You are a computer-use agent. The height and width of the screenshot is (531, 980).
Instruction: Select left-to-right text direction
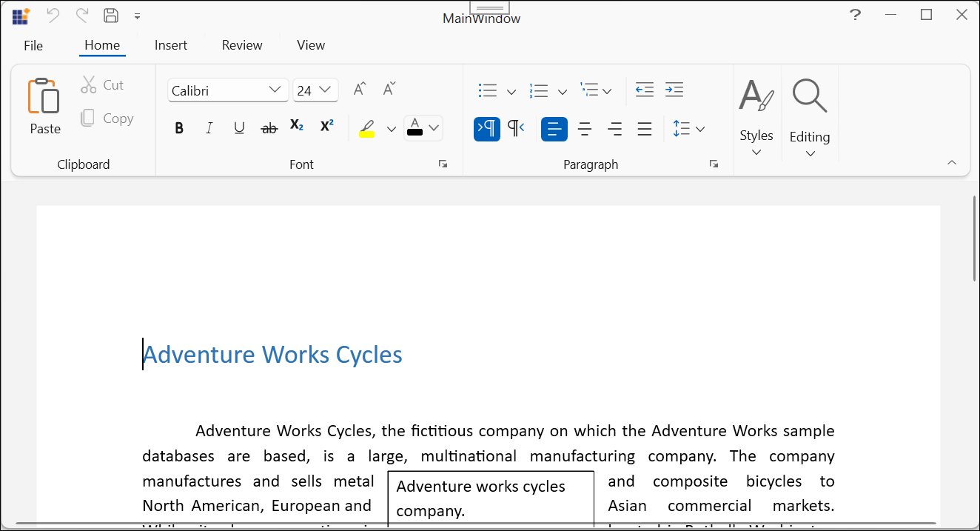point(487,129)
